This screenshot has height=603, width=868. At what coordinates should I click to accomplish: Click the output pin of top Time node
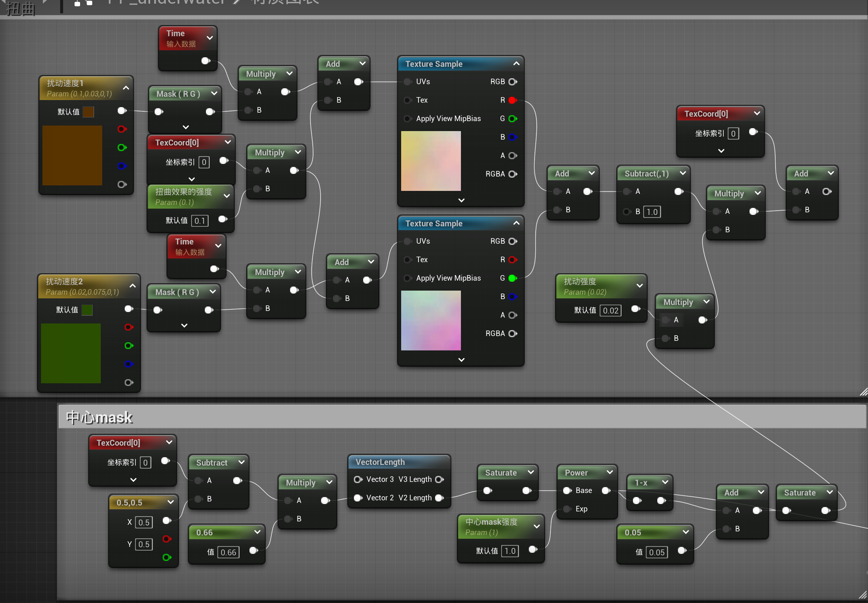coord(206,61)
